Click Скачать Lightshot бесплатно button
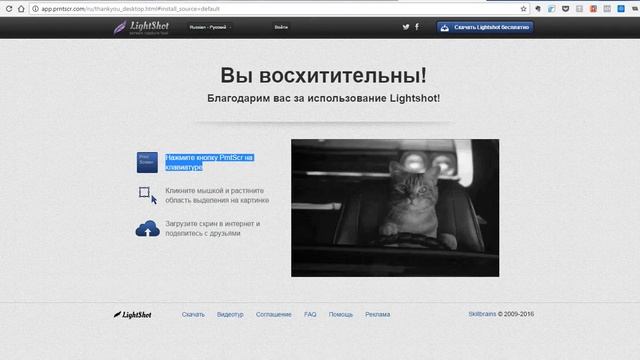 [x=485, y=27]
